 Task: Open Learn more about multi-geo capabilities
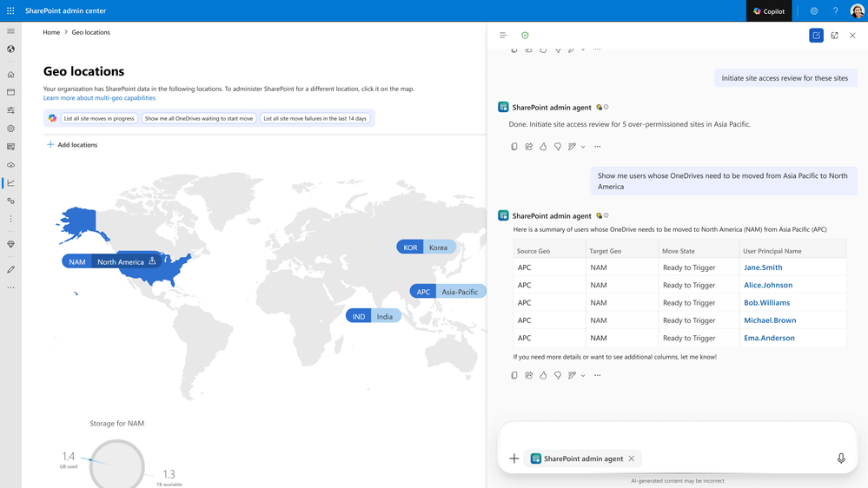click(x=99, y=98)
